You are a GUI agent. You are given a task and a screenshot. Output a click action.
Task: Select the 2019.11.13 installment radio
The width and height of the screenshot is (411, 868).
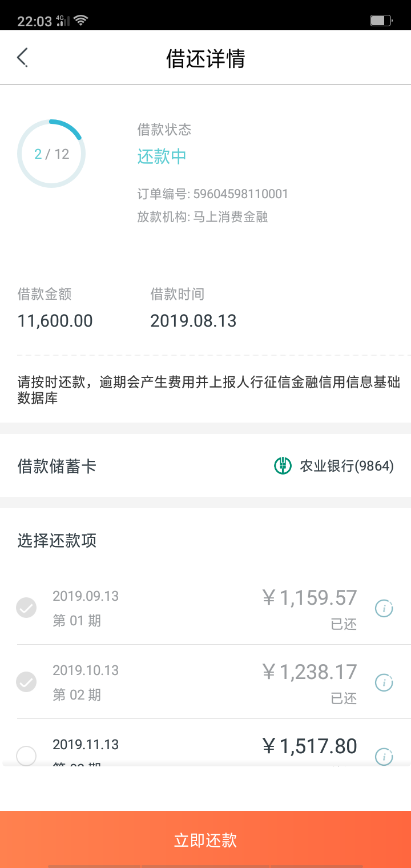tap(26, 756)
